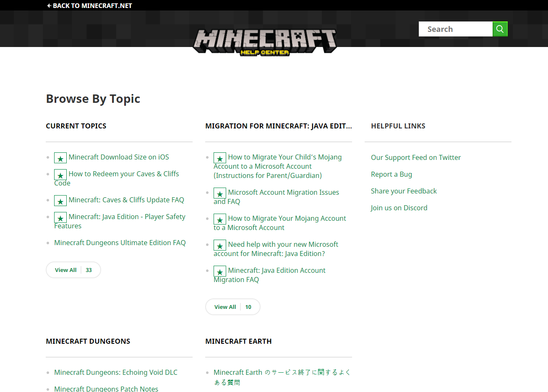548x392 pixels.
Task: Click the Minecraft Earth section heading
Action: [x=238, y=341]
